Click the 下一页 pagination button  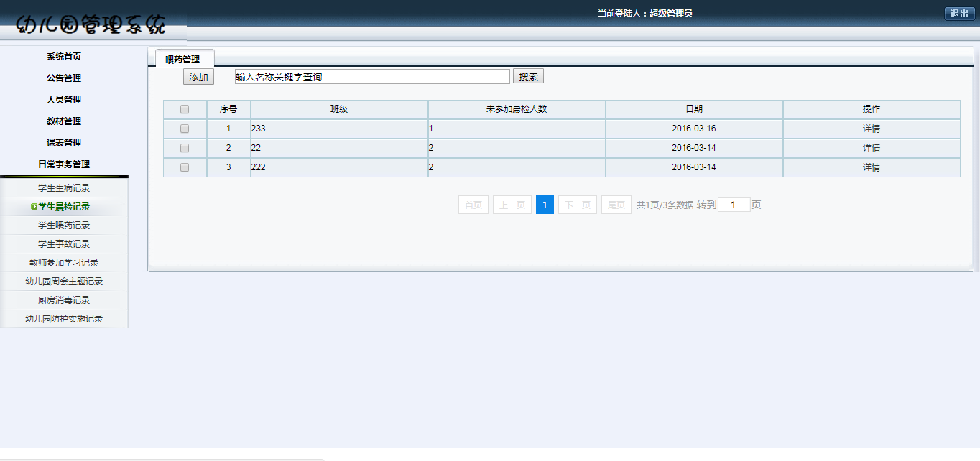(x=578, y=205)
